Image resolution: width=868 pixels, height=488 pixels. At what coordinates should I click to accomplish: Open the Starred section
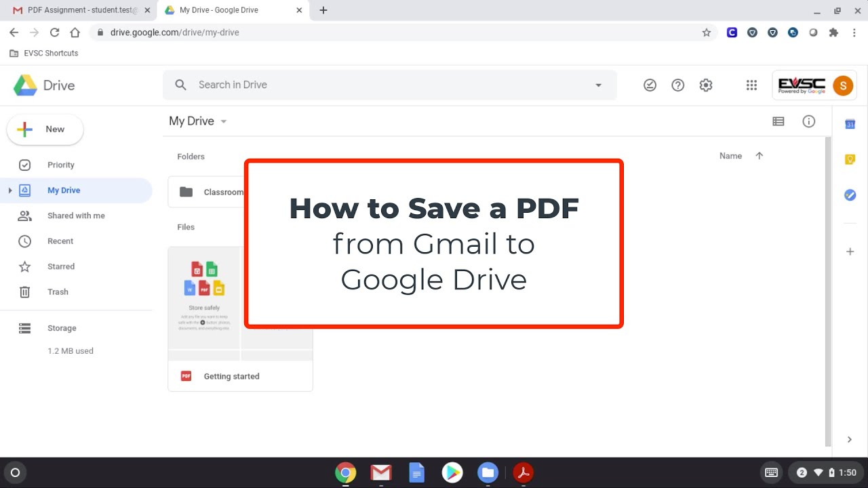(x=61, y=266)
